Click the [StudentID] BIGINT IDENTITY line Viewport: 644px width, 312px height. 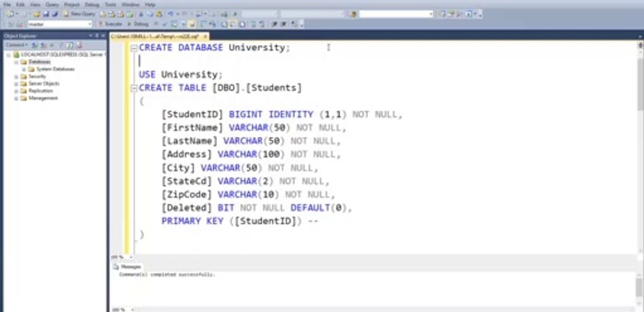282,115
